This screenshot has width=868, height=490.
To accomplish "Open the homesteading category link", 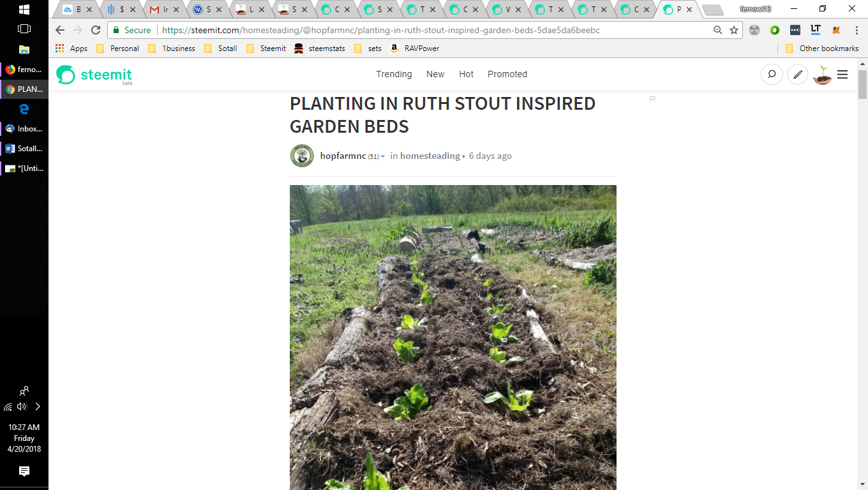I will click(430, 156).
